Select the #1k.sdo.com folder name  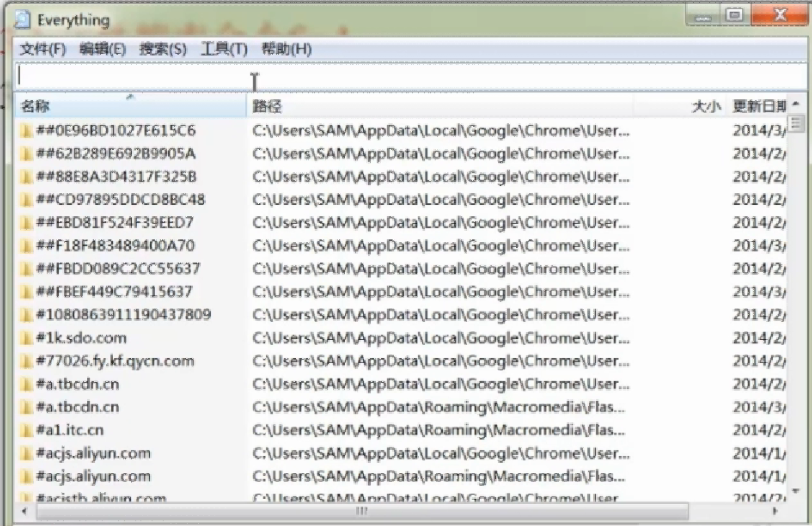click(81, 338)
